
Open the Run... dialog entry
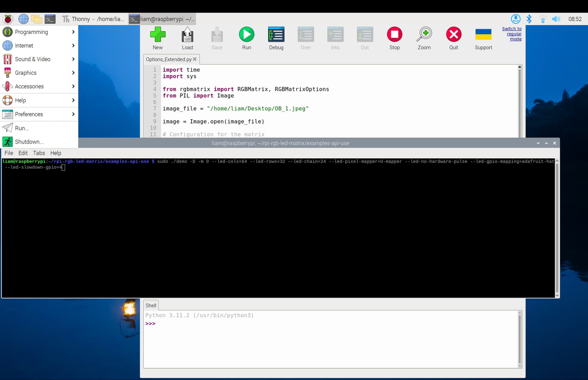(x=39, y=128)
